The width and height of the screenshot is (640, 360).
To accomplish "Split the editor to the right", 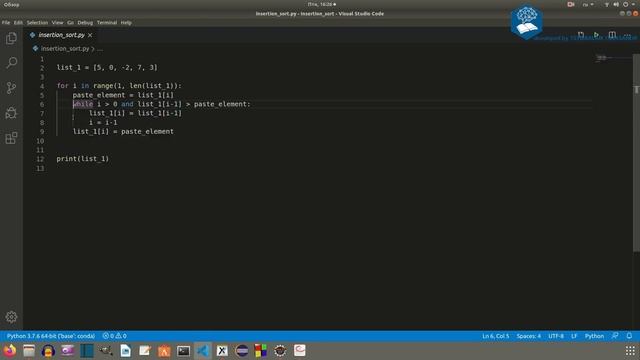I will [612, 35].
